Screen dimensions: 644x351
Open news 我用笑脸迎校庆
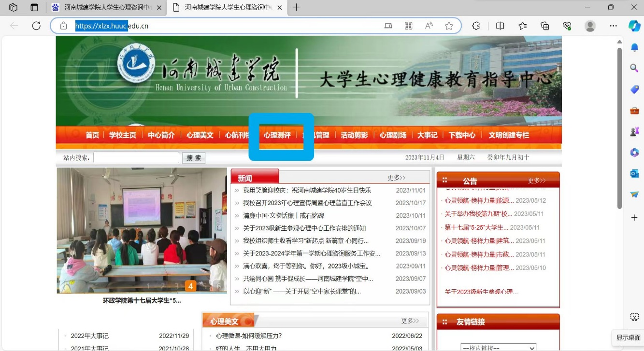[307, 190]
